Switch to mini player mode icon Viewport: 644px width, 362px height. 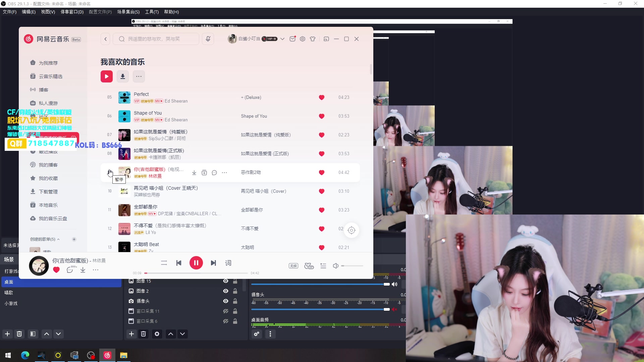326,39
